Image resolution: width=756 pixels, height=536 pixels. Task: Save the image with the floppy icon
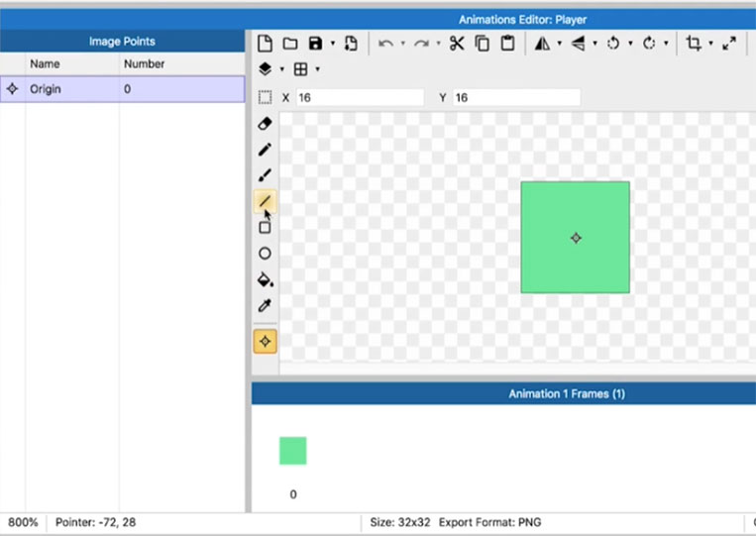[x=315, y=44]
